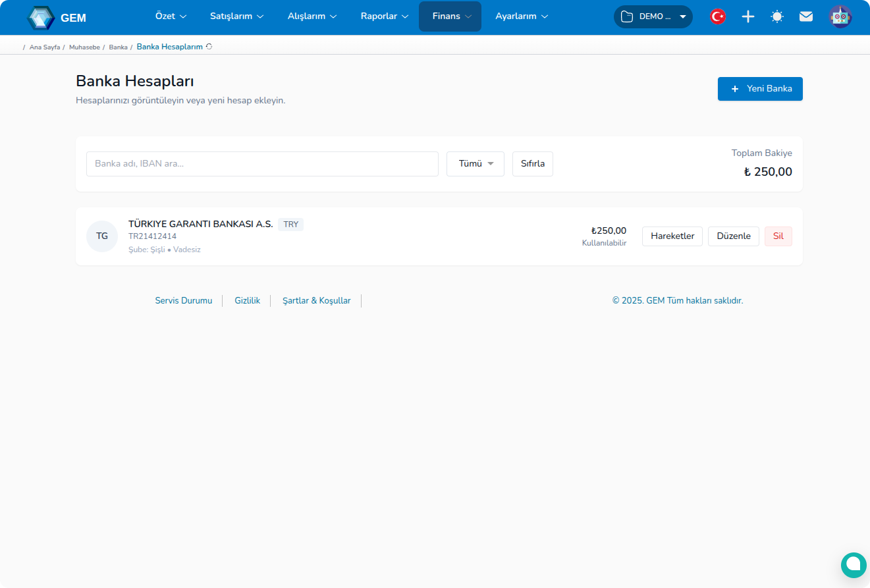Screen dimensions: 870x588
Task: Click the plus quick-add icon in header
Action: (x=748, y=16)
